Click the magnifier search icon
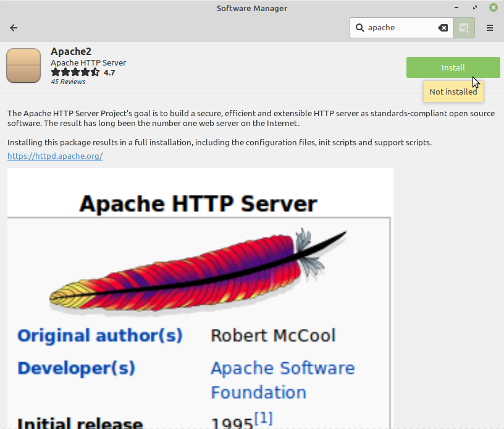This screenshot has width=504, height=429. point(359,28)
